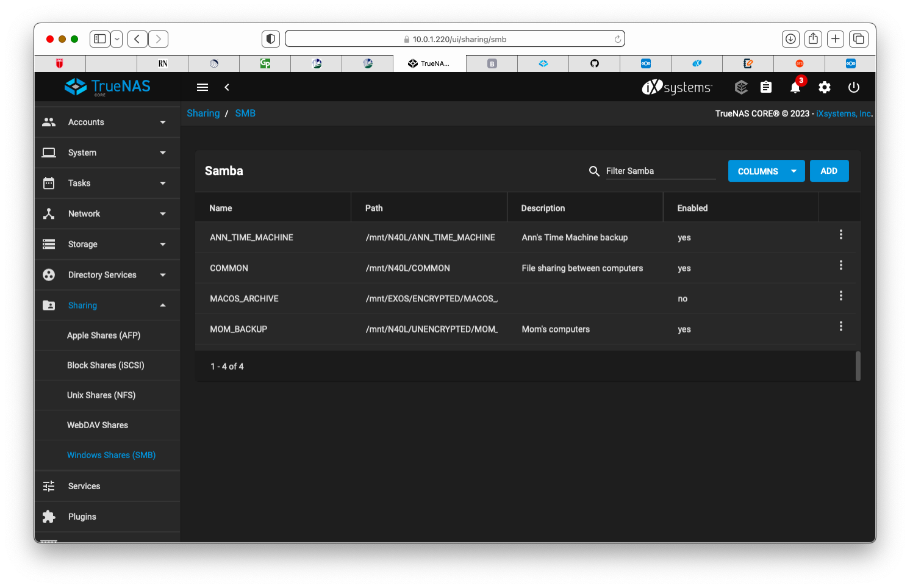This screenshot has width=910, height=588.
Task: Click the table's vertical scrollbar
Action: (858, 366)
